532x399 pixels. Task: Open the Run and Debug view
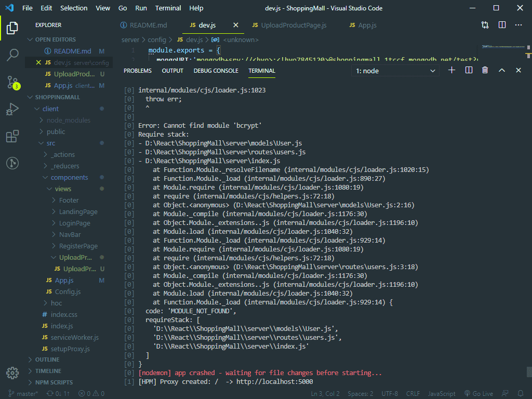point(12,109)
